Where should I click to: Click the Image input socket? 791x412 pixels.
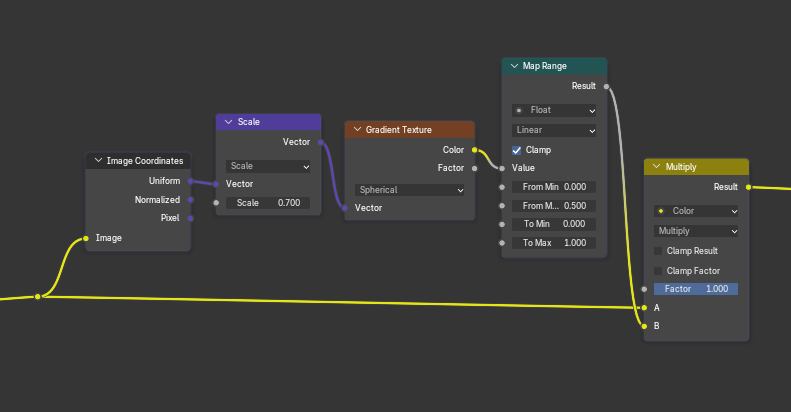[86, 239]
